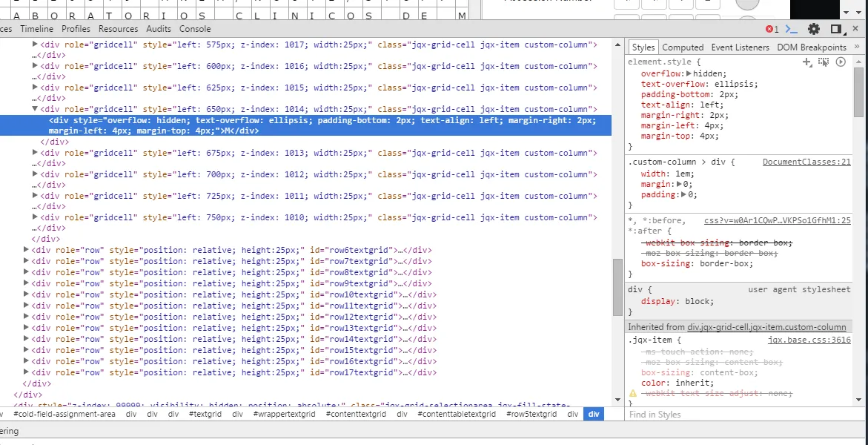Expand the row7textgrid row node
The width and height of the screenshot is (868, 445).
[x=26, y=261]
